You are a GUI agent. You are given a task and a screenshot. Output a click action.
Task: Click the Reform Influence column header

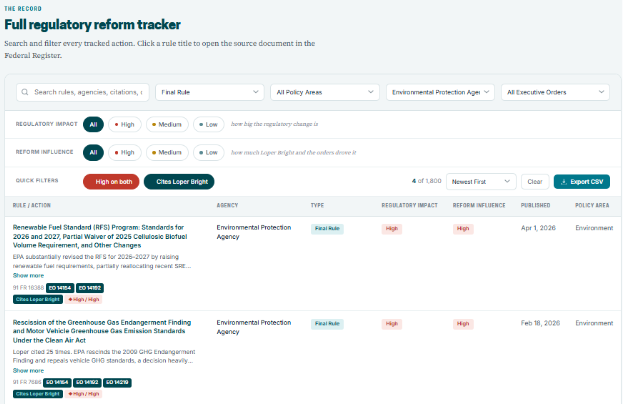pos(479,205)
